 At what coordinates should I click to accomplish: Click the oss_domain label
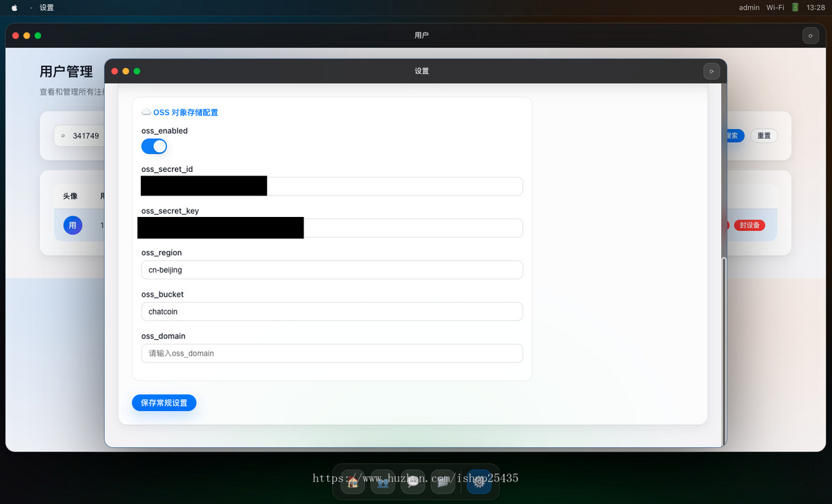(x=163, y=336)
